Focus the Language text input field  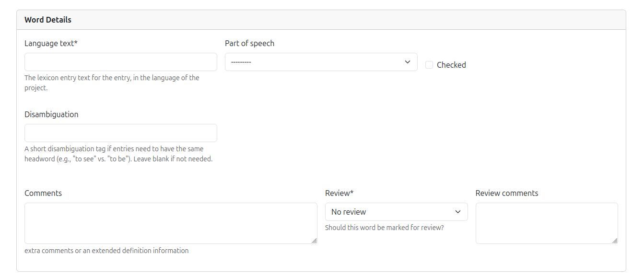(x=121, y=62)
